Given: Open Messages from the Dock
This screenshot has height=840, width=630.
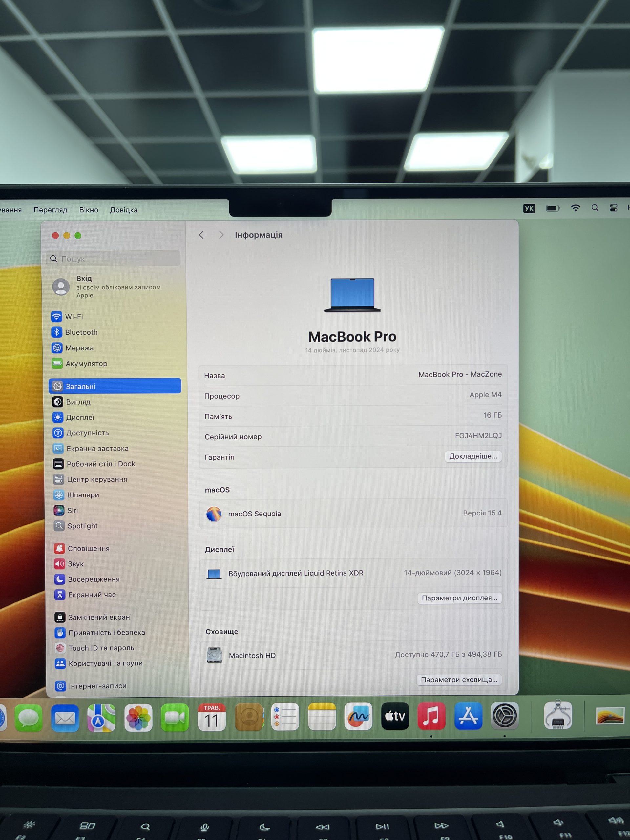Looking at the screenshot, I should pos(29,718).
